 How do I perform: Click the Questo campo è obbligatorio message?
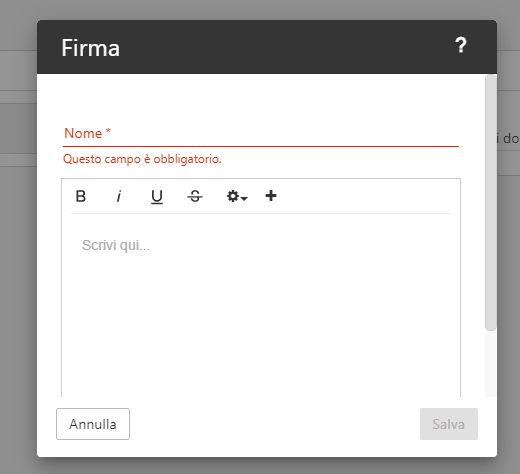tap(142, 159)
